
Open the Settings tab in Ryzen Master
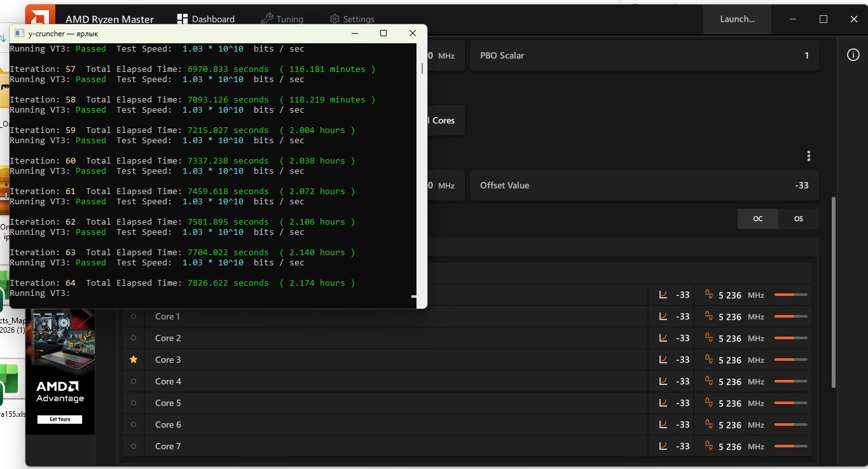click(x=352, y=19)
